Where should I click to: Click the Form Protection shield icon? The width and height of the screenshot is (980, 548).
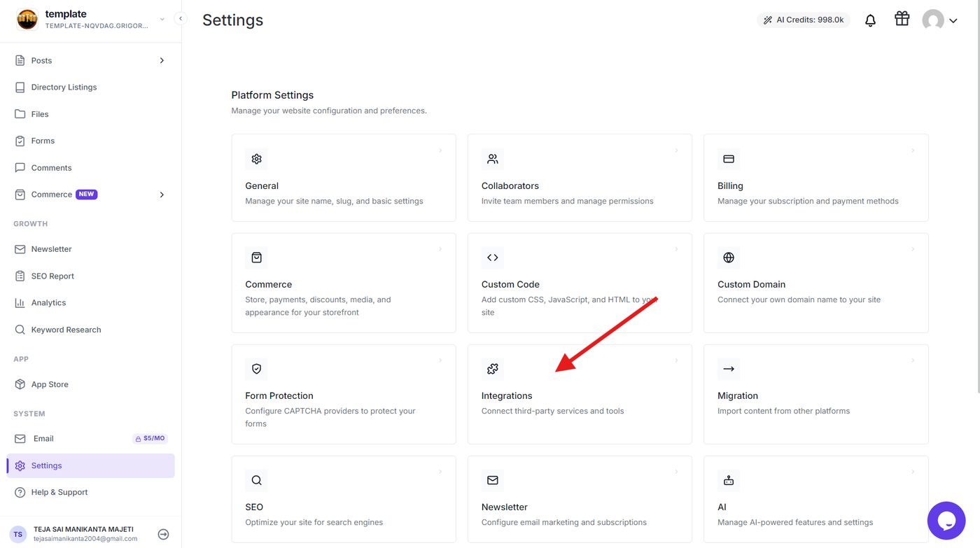click(x=257, y=369)
